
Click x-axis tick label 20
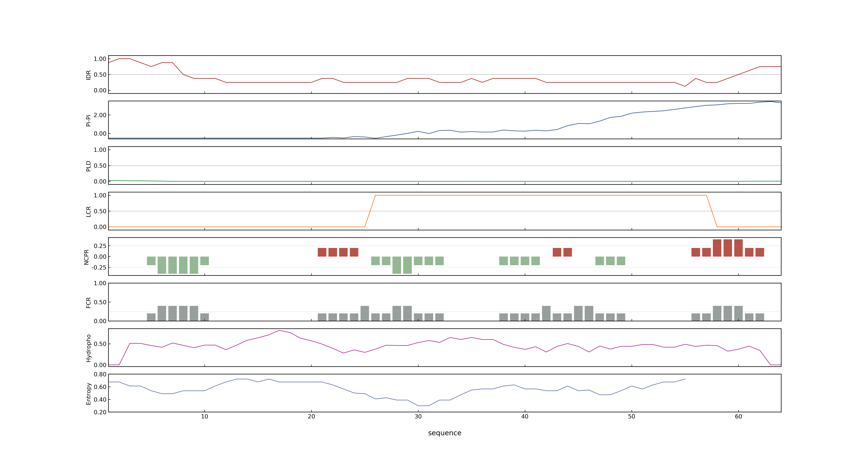pyautogui.click(x=311, y=416)
